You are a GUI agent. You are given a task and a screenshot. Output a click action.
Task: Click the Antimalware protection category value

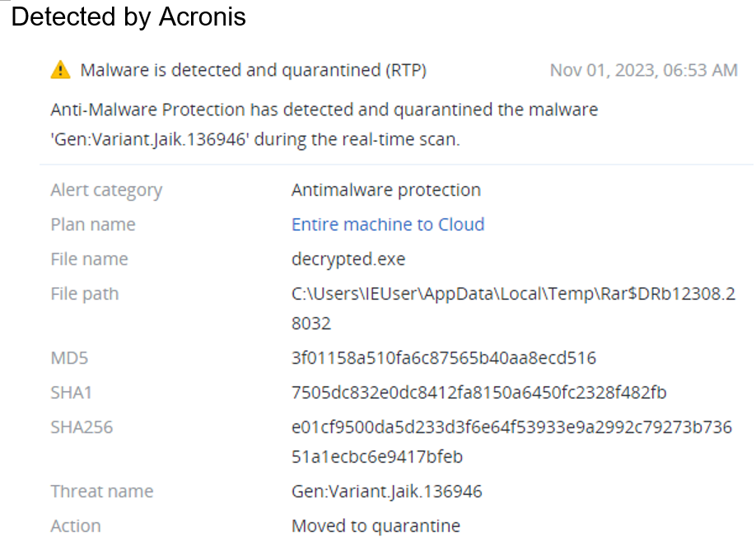pyautogui.click(x=385, y=190)
